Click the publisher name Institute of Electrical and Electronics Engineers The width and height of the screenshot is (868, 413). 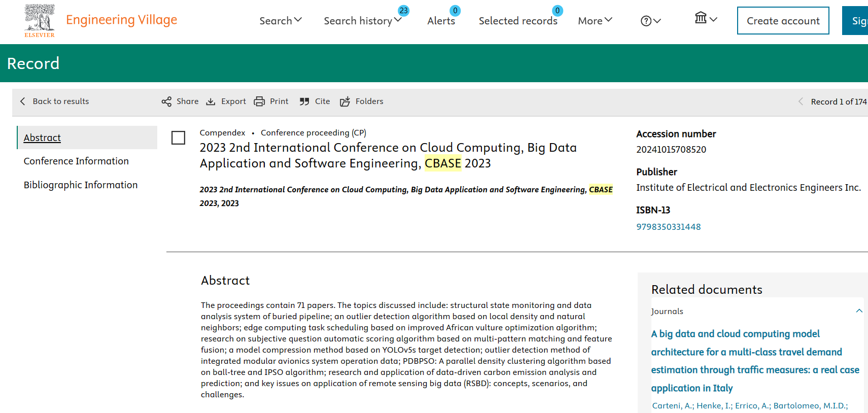[748, 188]
